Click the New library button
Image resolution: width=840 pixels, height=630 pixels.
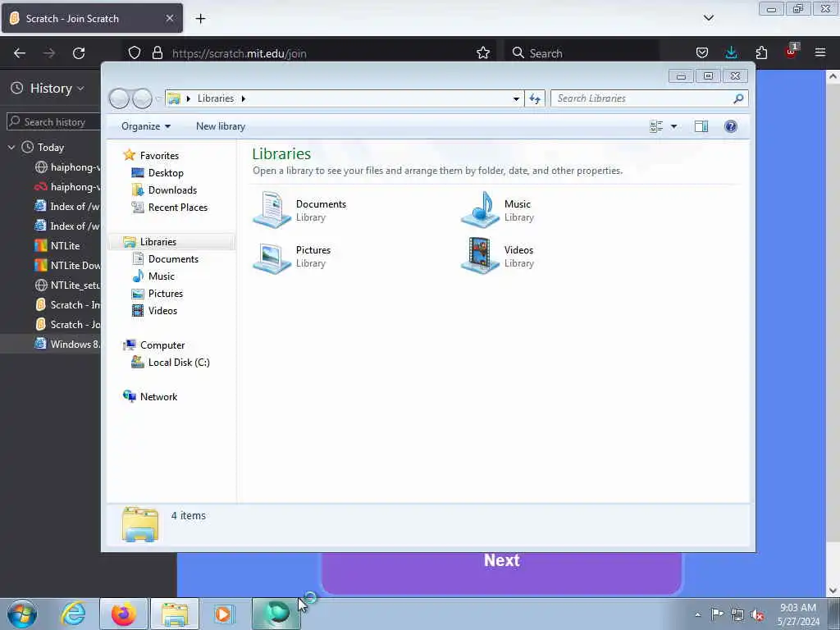point(220,126)
